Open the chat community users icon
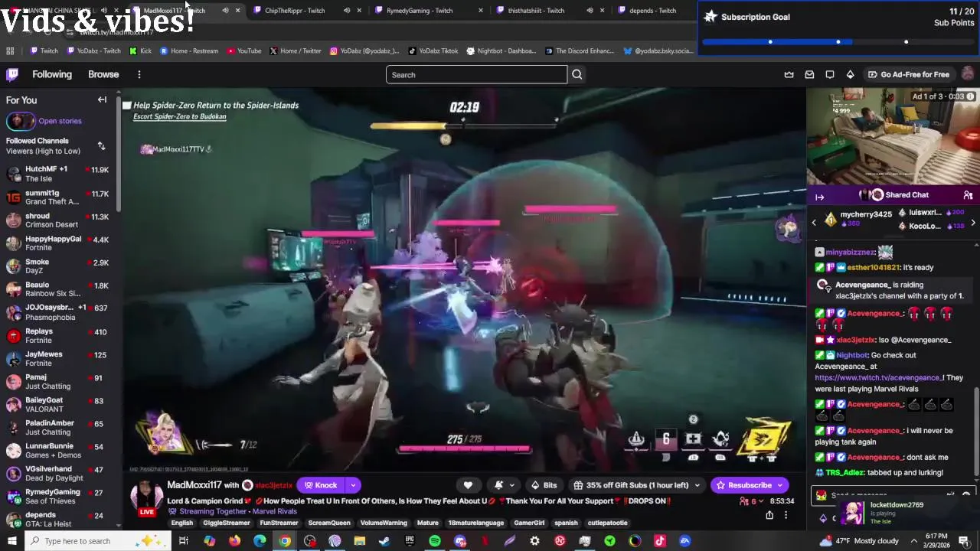The height and width of the screenshot is (551, 980). 968,195
